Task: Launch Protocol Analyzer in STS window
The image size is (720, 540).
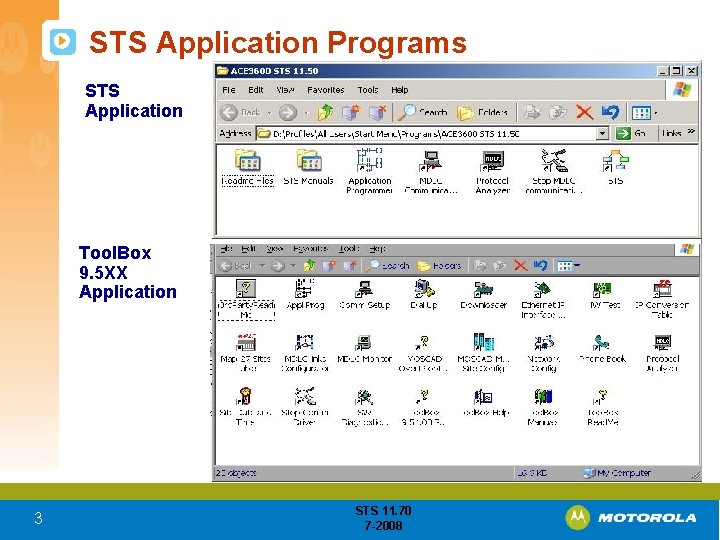Action: point(493,172)
